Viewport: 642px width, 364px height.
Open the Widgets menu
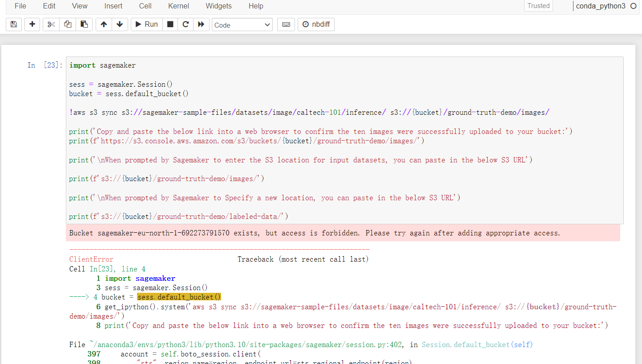click(x=218, y=6)
